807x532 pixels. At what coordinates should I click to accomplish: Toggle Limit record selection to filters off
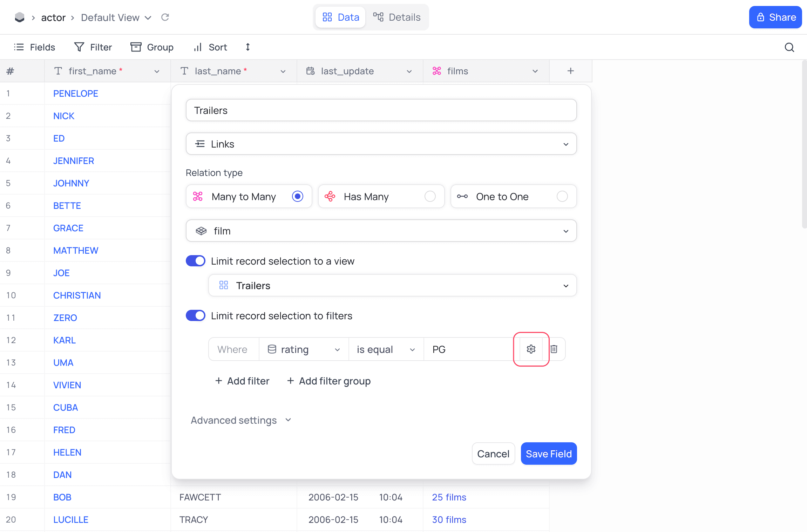(196, 316)
